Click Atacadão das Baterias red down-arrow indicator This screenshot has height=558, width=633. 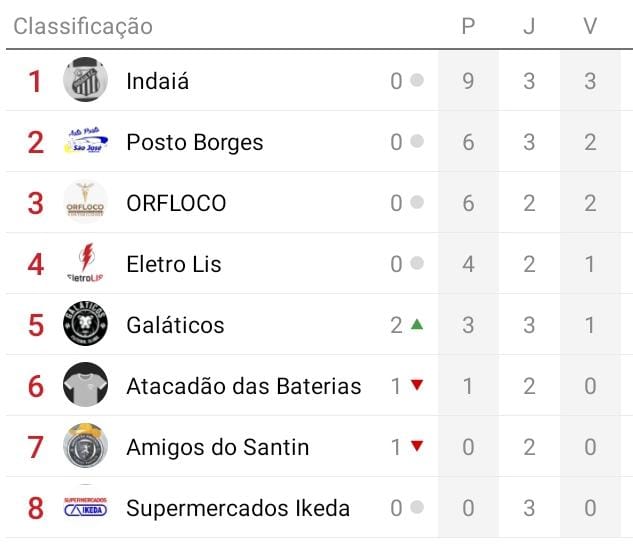pyautogui.click(x=417, y=386)
